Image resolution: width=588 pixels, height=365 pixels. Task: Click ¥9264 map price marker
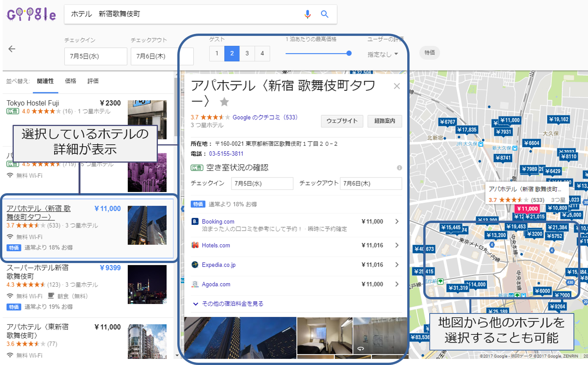coord(557,307)
